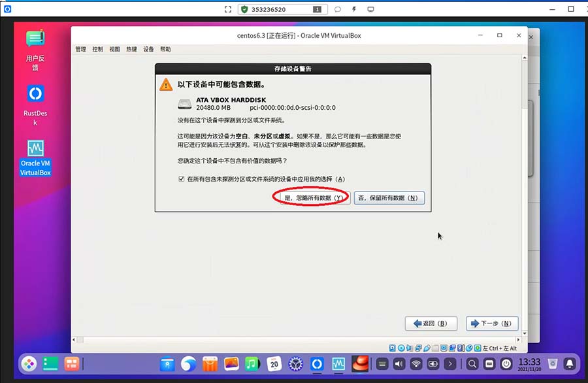Open the VirtualBox icon in the dock
588x383 pixels.
[x=338, y=364]
